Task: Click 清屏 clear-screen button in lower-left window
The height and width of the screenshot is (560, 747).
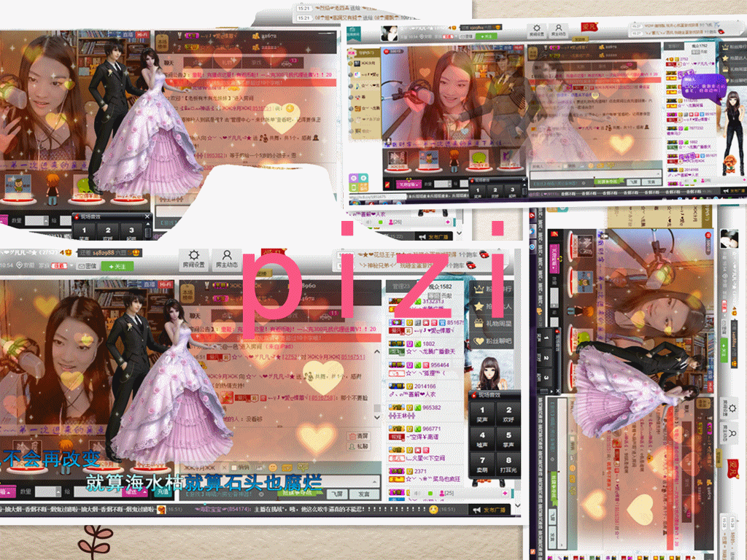Action: point(359,436)
